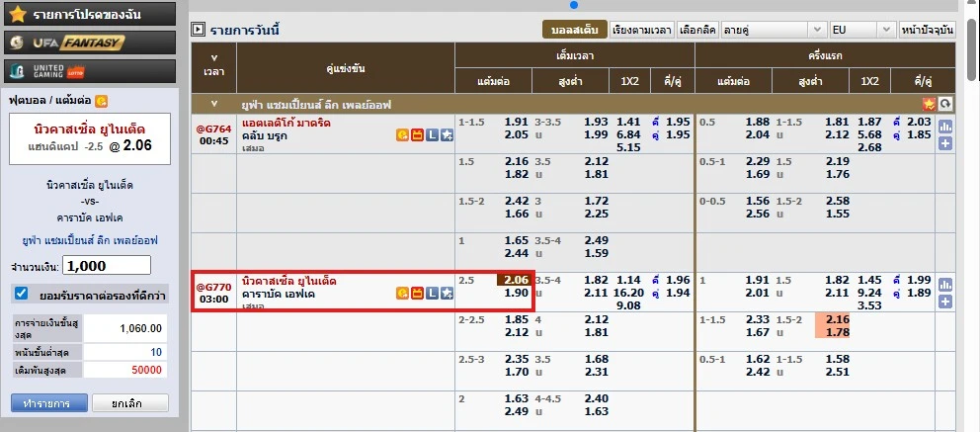Select the highlighted 2.06 handicap odds

pyautogui.click(x=516, y=280)
